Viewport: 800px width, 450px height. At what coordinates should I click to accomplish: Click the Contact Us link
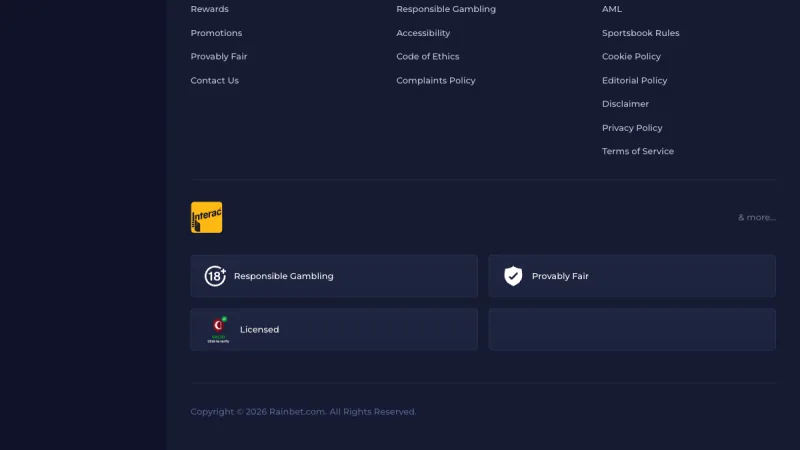[214, 80]
